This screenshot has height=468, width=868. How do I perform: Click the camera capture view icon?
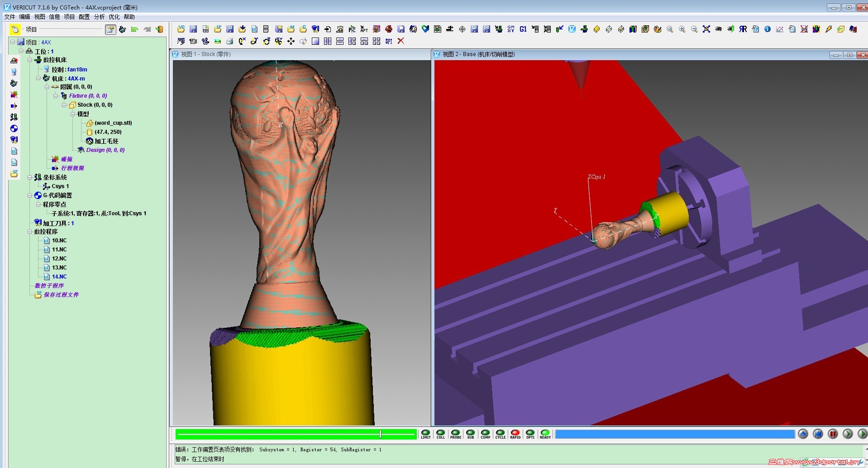point(193,41)
